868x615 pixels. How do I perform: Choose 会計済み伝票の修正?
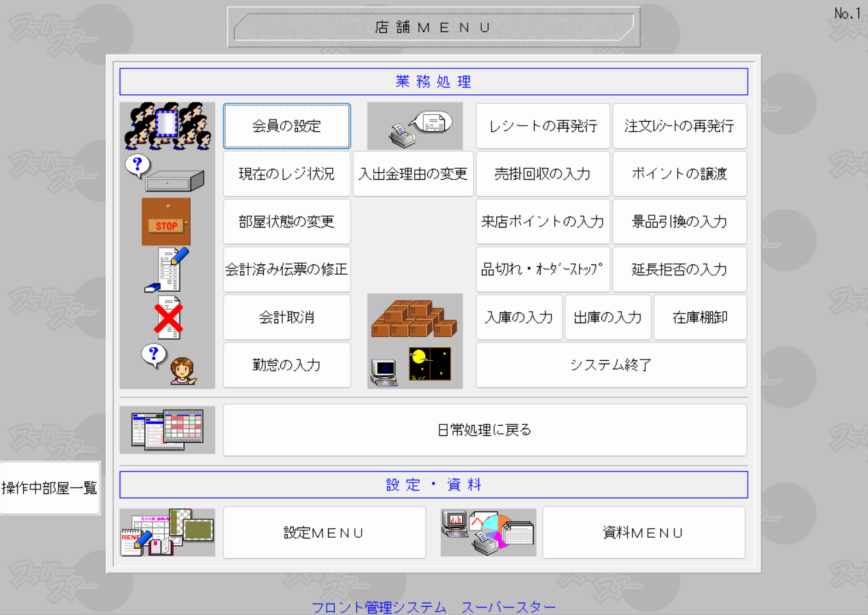tap(287, 269)
